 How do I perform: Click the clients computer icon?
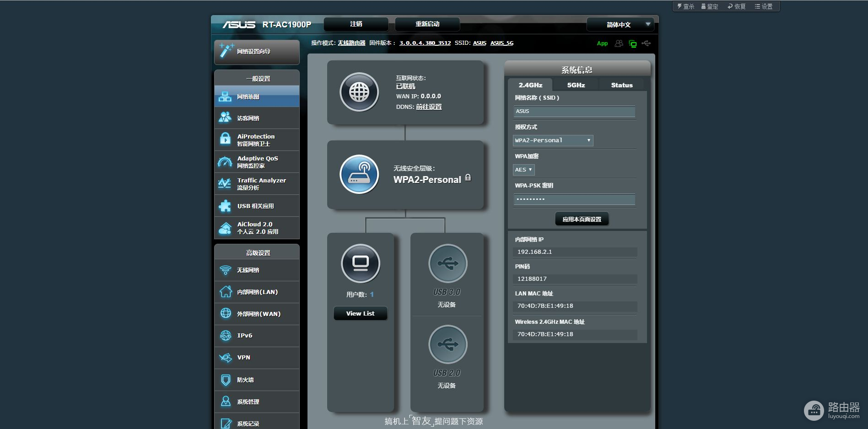pos(361,263)
